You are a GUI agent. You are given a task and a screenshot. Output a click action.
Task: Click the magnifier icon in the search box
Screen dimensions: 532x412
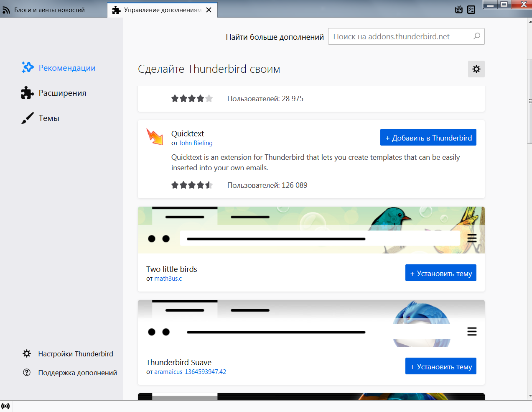point(476,36)
